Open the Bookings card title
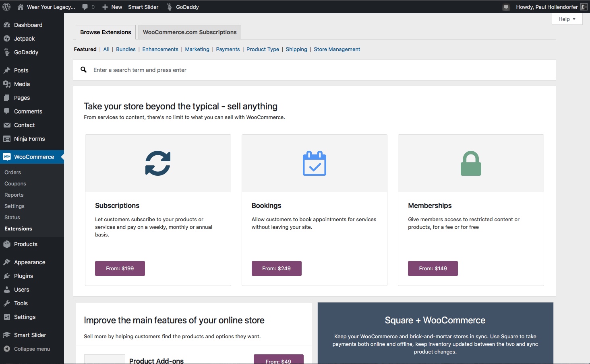 click(x=267, y=206)
